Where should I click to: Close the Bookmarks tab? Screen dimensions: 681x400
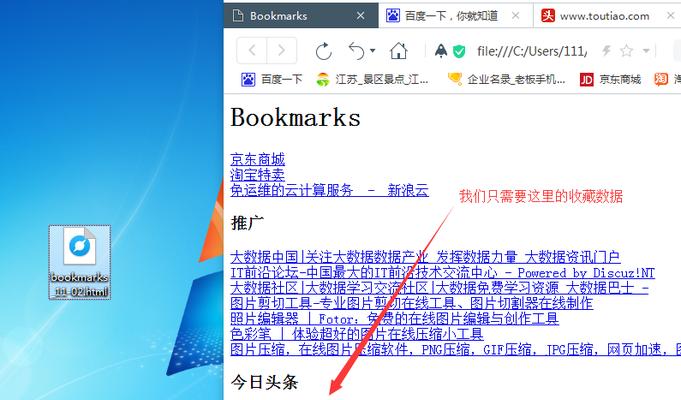point(360,16)
